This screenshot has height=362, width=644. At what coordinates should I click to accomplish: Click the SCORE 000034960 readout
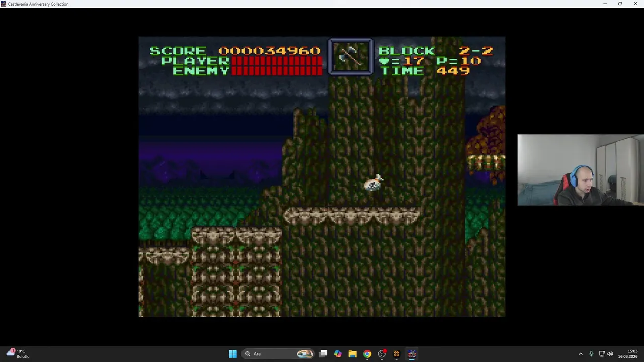[x=235, y=51]
